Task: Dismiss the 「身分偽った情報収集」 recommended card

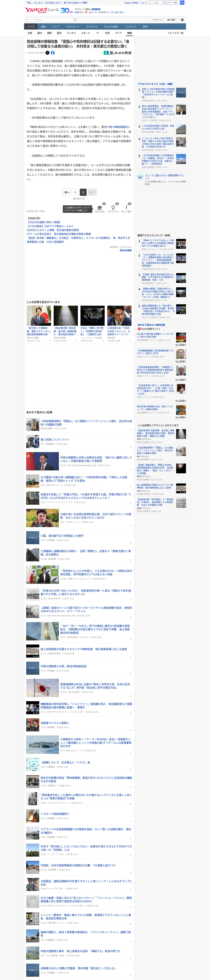Action: click(x=50, y=341)
